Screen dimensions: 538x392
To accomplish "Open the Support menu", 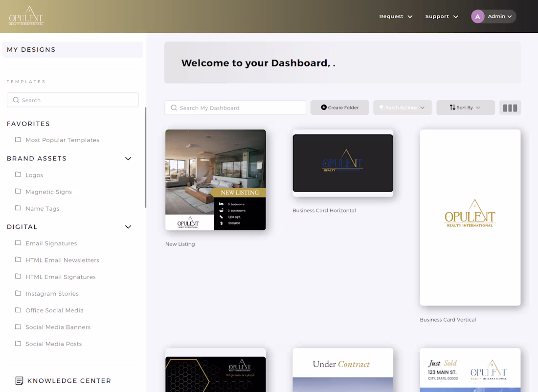I will 442,16.
